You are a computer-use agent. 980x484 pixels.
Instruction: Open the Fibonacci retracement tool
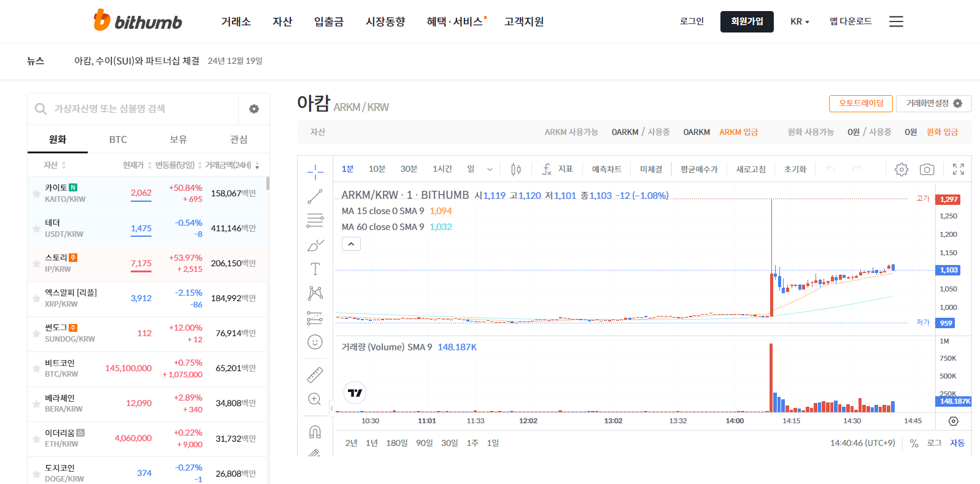click(315, 220)
